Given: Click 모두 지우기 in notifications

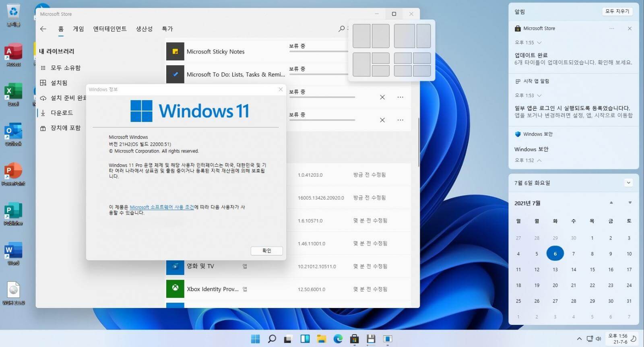Looking at the screenshot, I should click(x=617, y=11).
